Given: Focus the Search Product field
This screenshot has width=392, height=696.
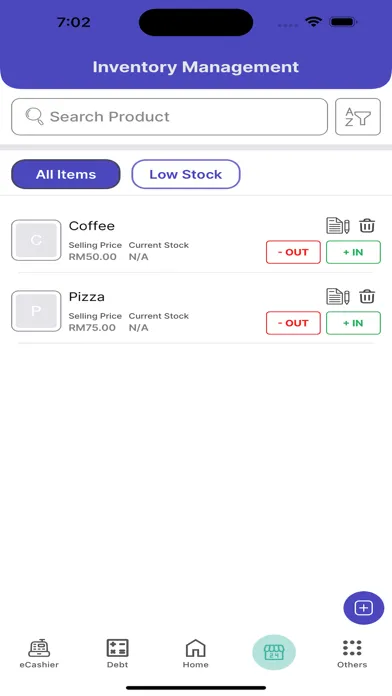Looking at the screenshot, I should (170, 117).
